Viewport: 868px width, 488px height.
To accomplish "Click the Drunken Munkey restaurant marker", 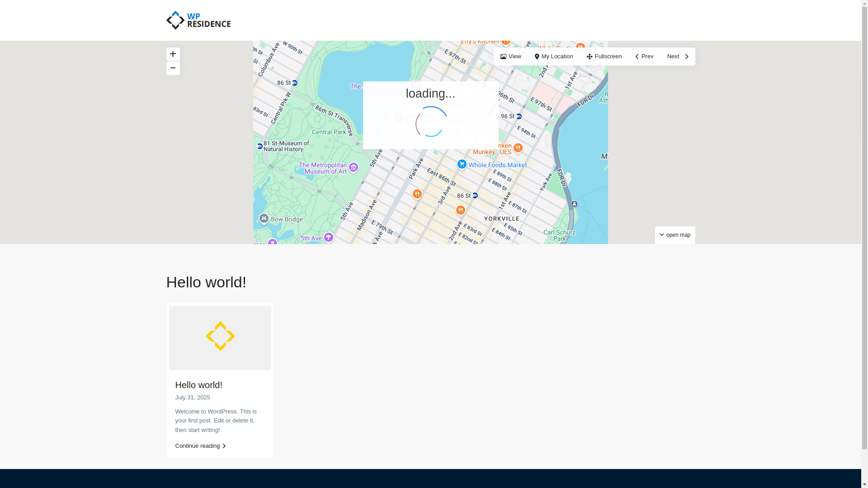I will (x=518, y=148).
